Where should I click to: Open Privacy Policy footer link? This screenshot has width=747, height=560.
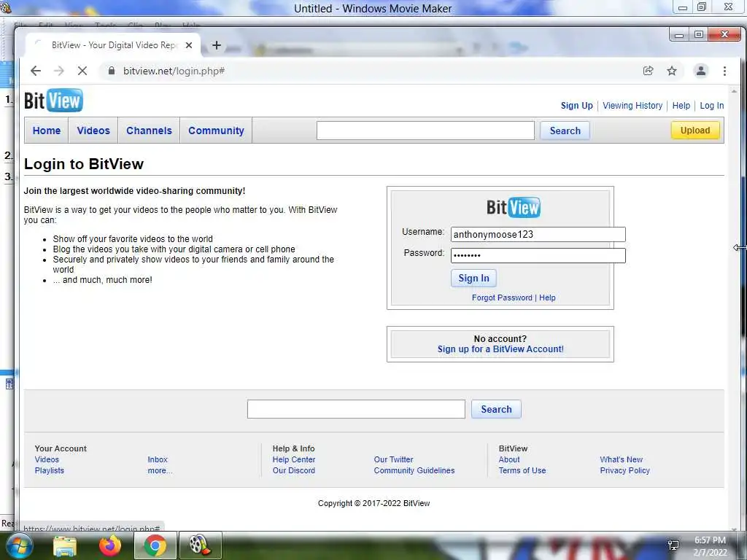coord(624,470)
